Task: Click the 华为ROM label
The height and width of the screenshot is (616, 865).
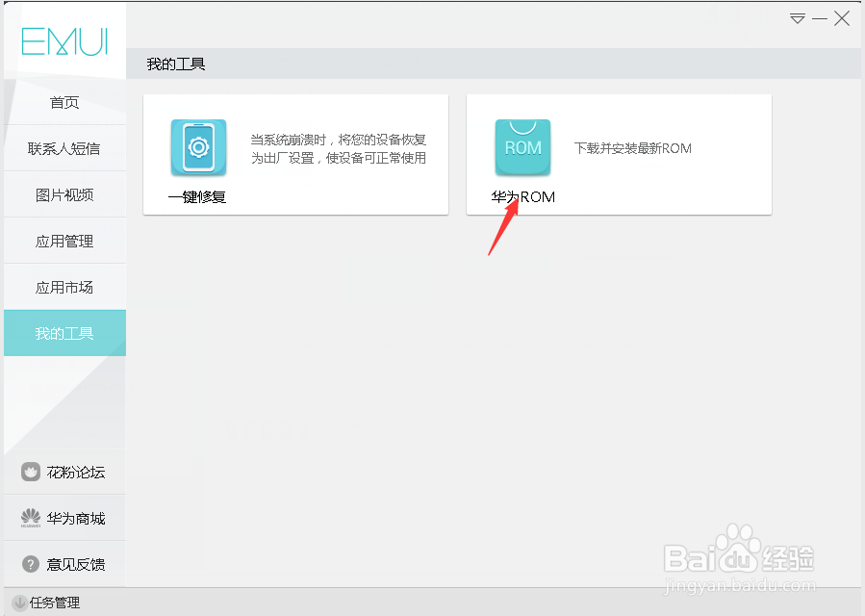Action: 523,197
